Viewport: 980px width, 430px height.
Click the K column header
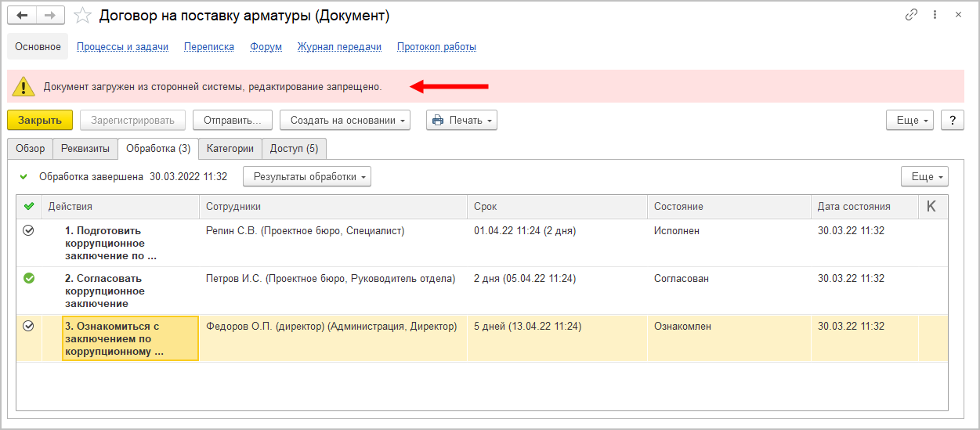coord(931,206)
